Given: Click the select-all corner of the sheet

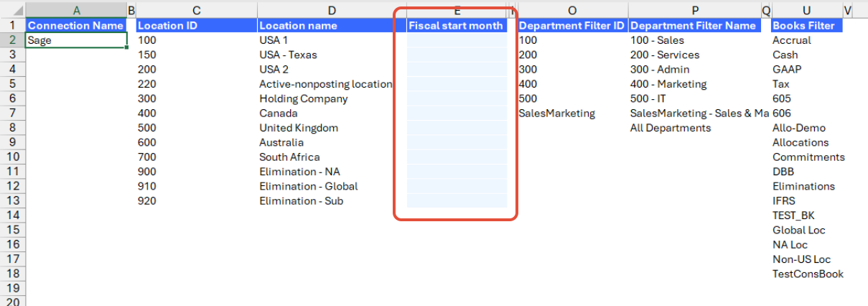Looking at the screenshot, I should (12, 10).
